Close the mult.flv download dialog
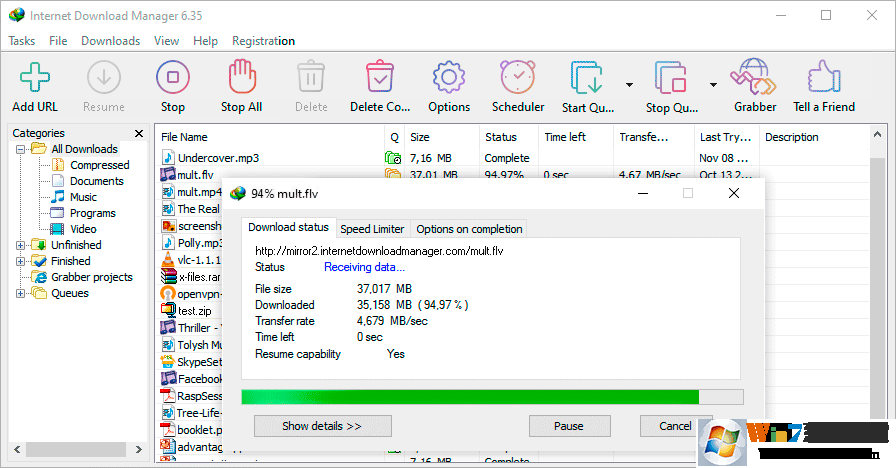896x468 pixels. (x=734, y=193)
